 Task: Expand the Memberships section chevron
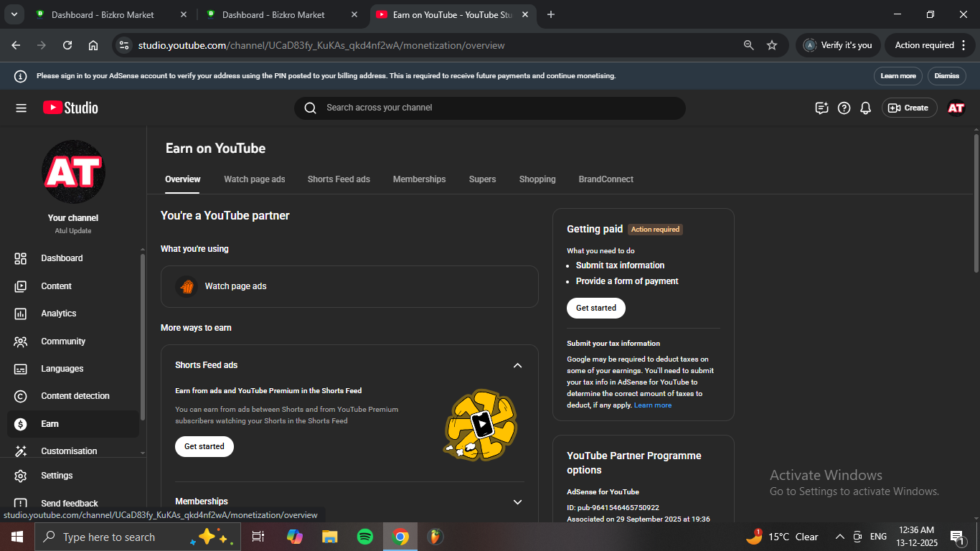click(x=517, y=502)
